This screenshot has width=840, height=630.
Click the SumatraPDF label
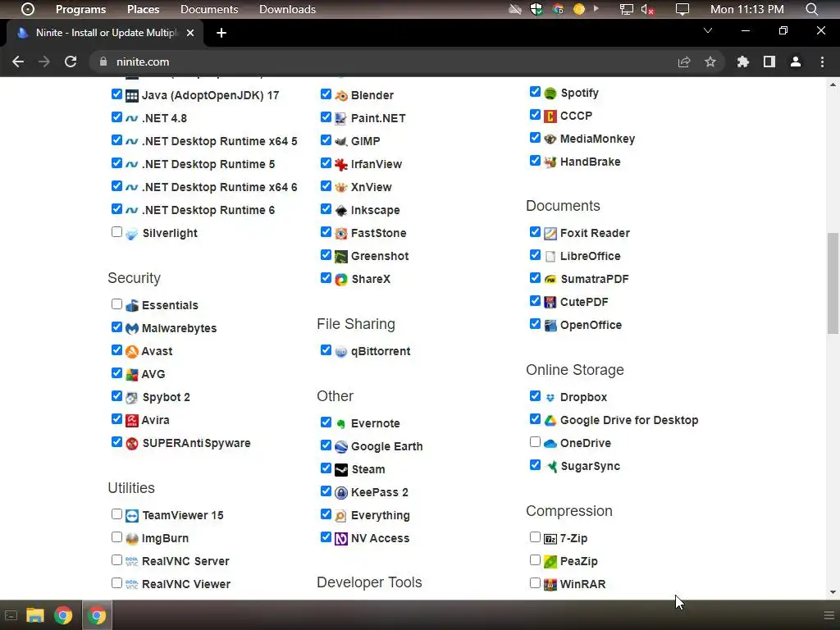point(594,279)
